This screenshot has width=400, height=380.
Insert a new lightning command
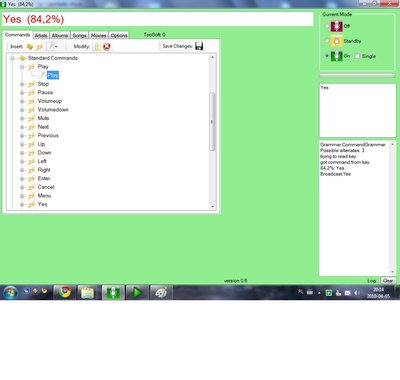(x=40, y=47)
